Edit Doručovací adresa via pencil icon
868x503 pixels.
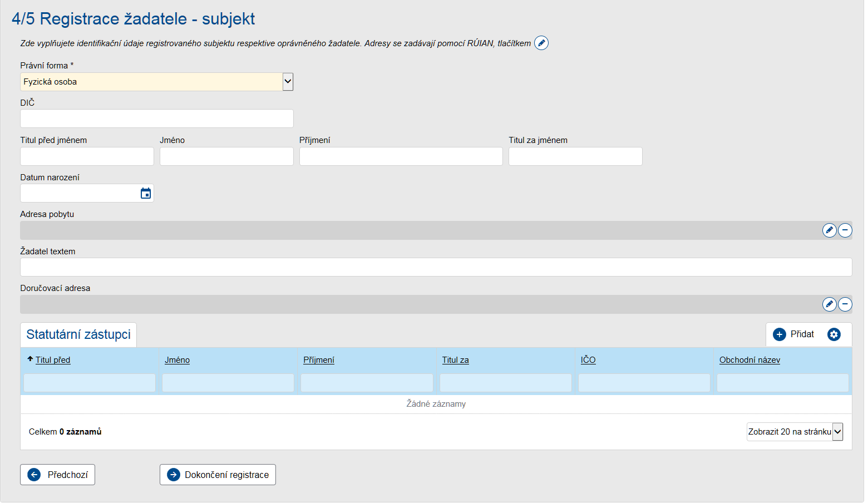830,304
